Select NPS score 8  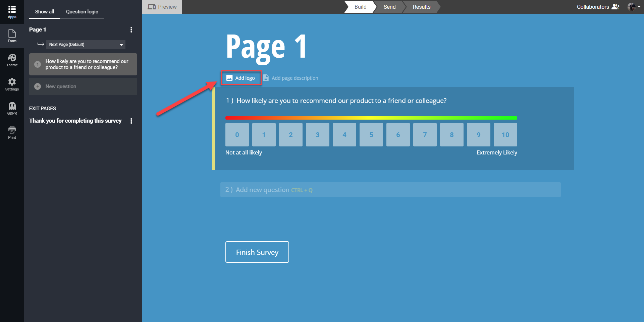point(452,135)
